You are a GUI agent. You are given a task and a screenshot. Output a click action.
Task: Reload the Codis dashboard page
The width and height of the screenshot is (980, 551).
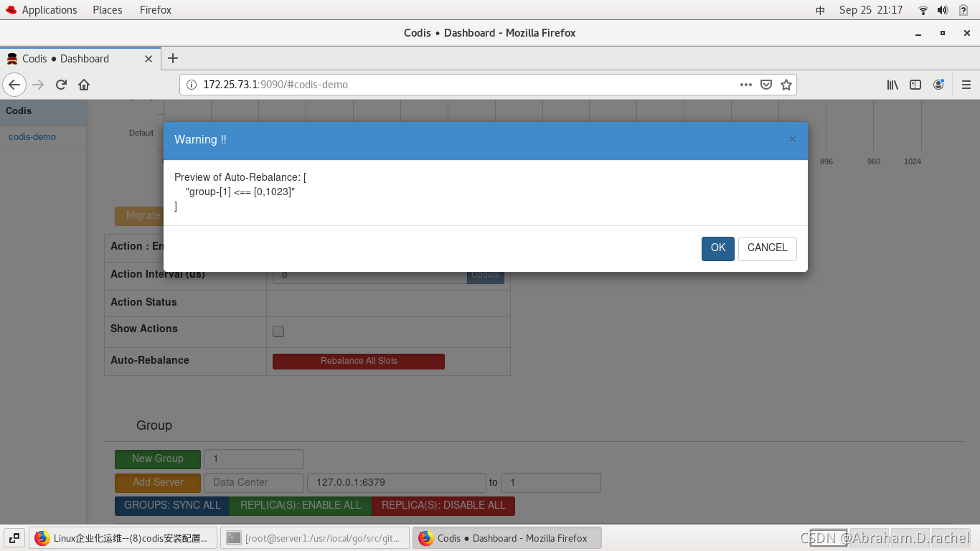[x=61, y=85]
